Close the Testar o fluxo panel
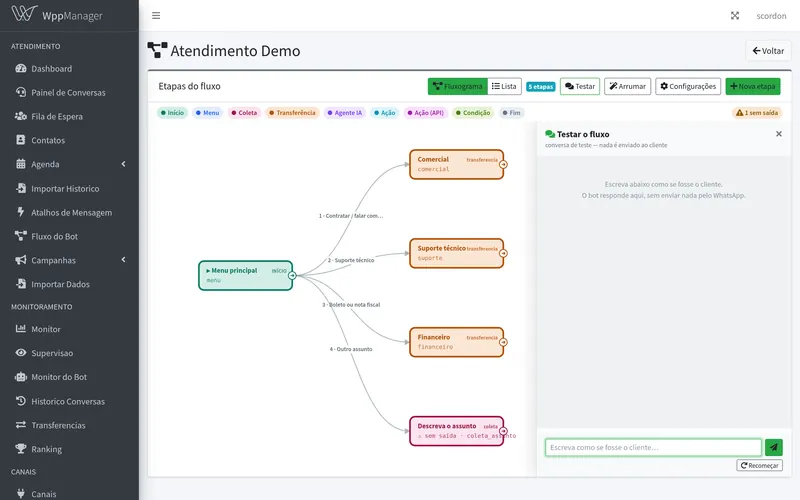 pos(779,134)
